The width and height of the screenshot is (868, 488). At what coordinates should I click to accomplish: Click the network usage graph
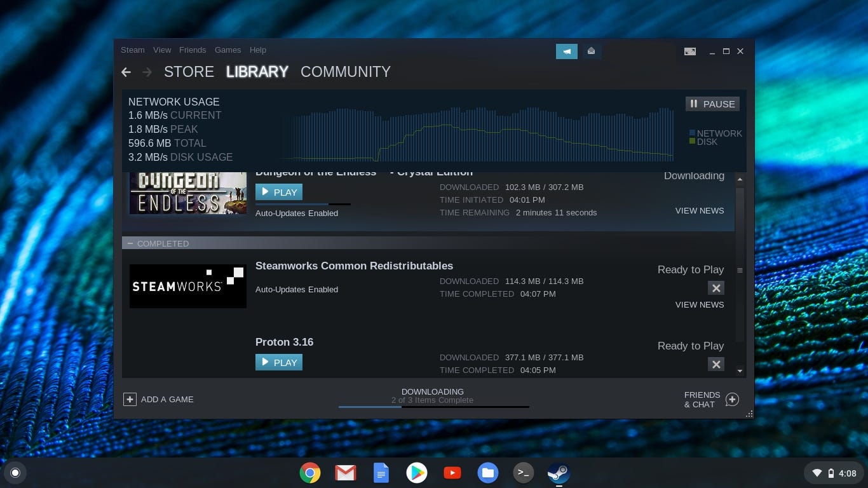[x=477, y=133]
